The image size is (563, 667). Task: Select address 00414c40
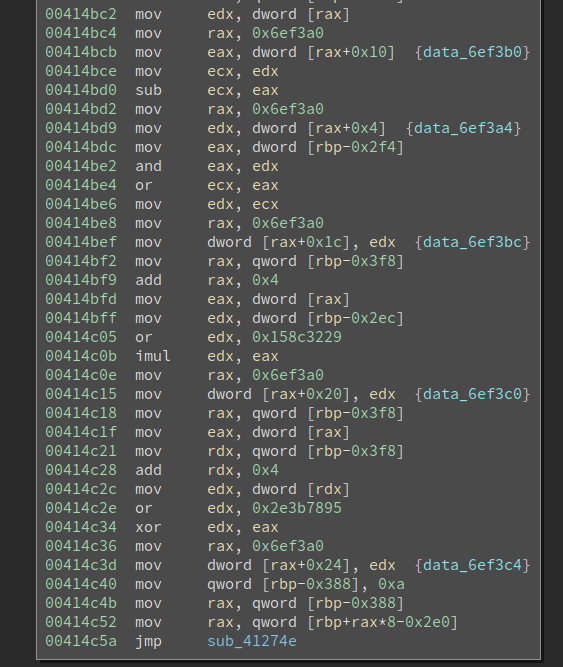81,584
